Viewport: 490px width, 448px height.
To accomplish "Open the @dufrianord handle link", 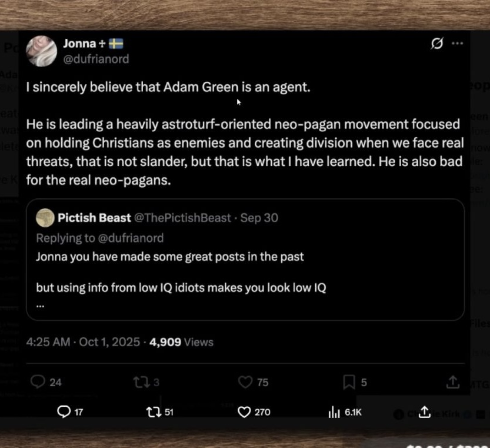I will pos(95,59).
